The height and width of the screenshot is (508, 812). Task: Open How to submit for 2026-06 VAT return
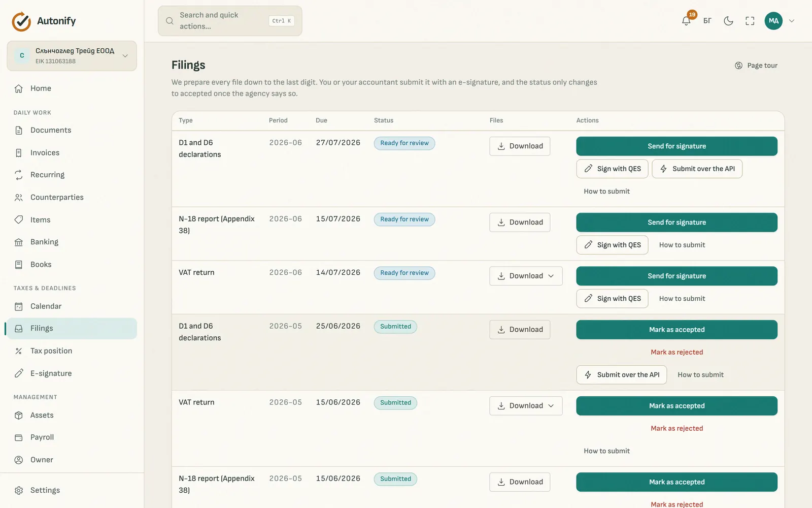tap(682, 299)
